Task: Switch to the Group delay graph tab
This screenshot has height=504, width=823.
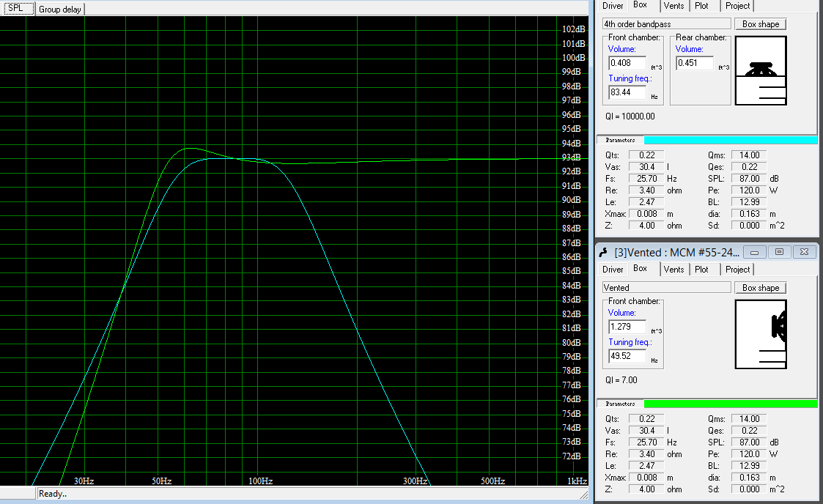Action: tap(60, 9)
